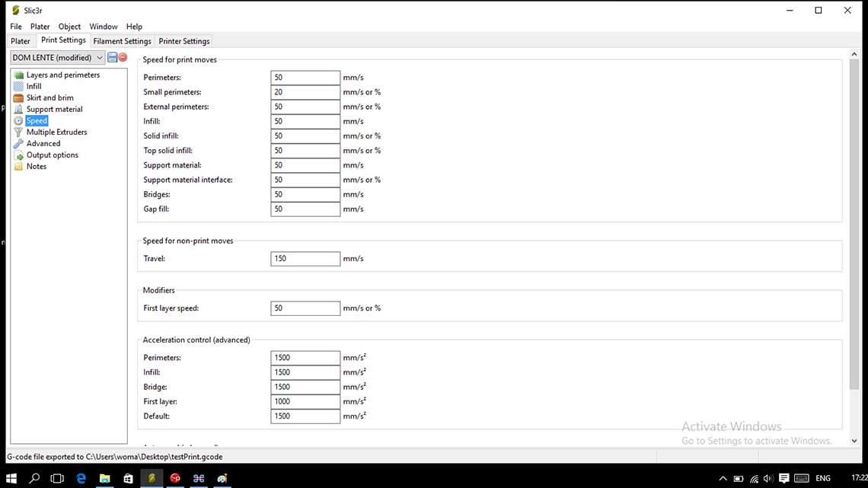Click the Perimeters speed input field
868x488 pixels.
click(305, 78)
